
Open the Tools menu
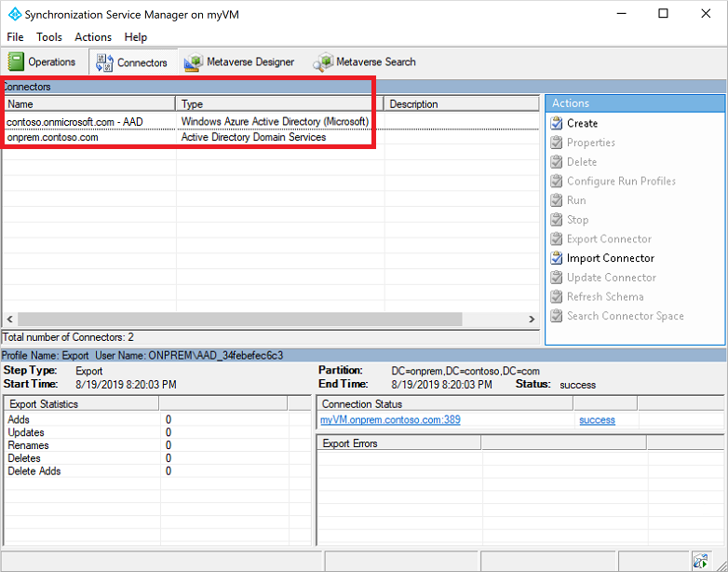click(49, 37)
